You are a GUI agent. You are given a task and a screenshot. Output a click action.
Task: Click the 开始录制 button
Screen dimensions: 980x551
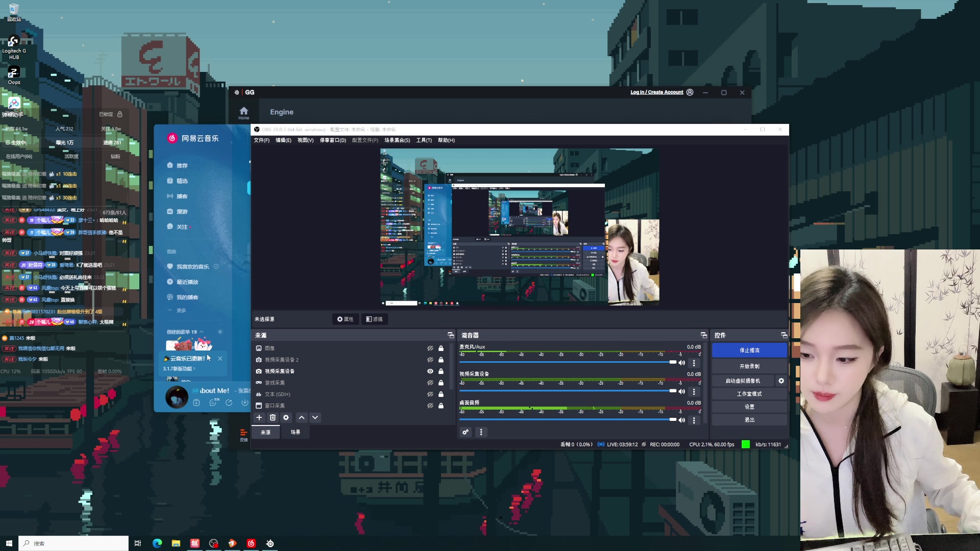click(x=749, y=366)
